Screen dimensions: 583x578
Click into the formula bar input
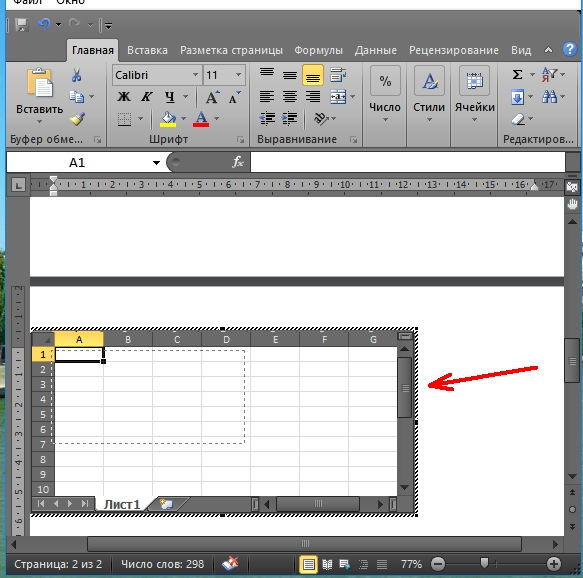pos(408,162)
